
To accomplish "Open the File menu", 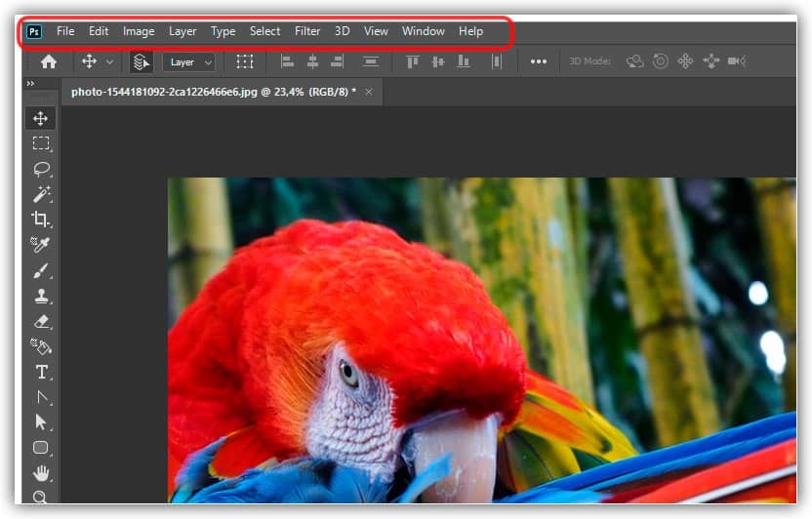I will [65, 31].
